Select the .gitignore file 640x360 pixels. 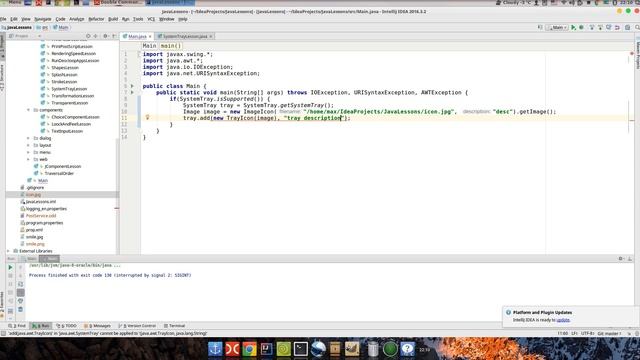pos(35,188)
